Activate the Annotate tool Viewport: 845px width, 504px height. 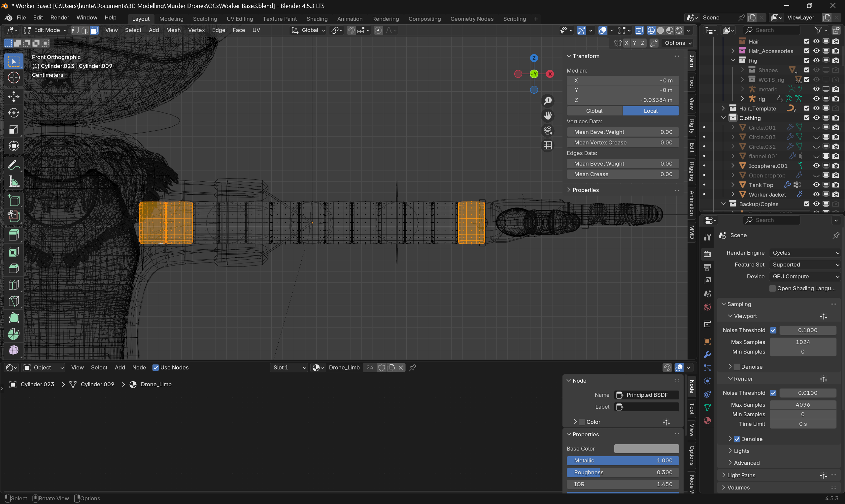(x=14, y=165)
